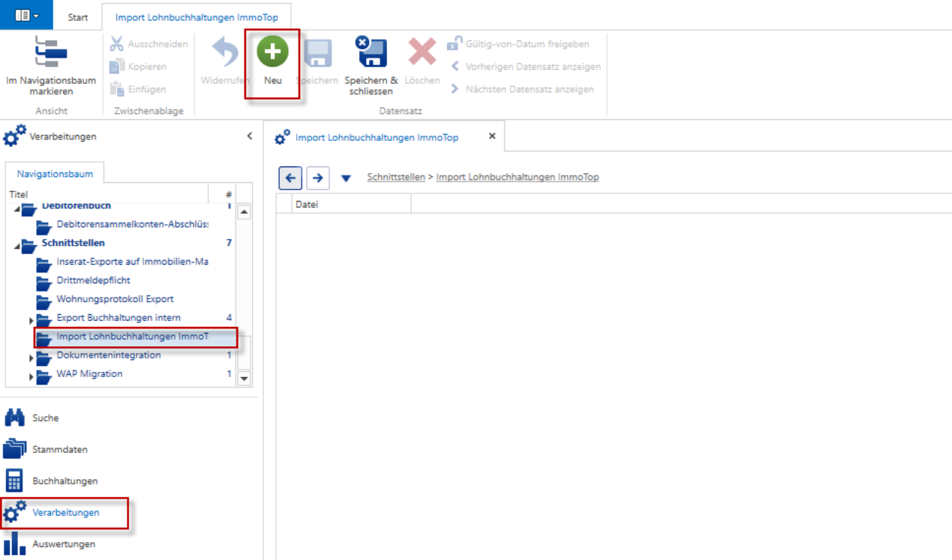The height and width of the screenshot is (560, 952).
Task: Select the Drittmeldepflicht tree item
Action: (83, 281)
